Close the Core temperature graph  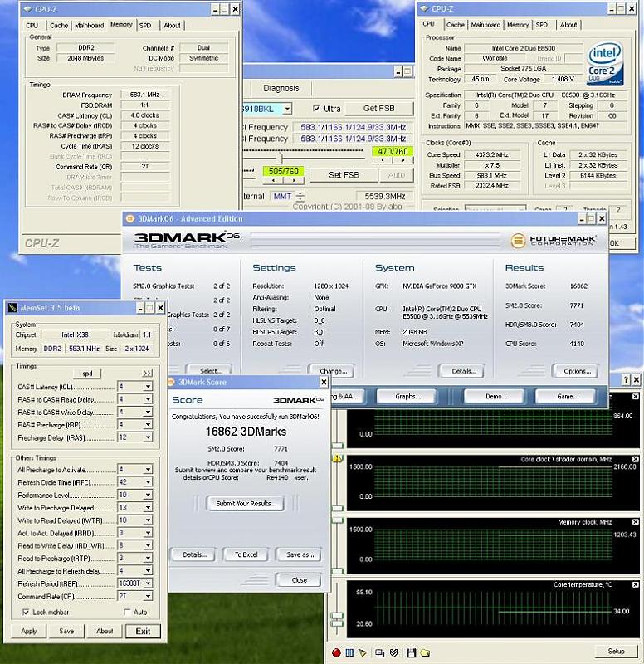[635, 585]
